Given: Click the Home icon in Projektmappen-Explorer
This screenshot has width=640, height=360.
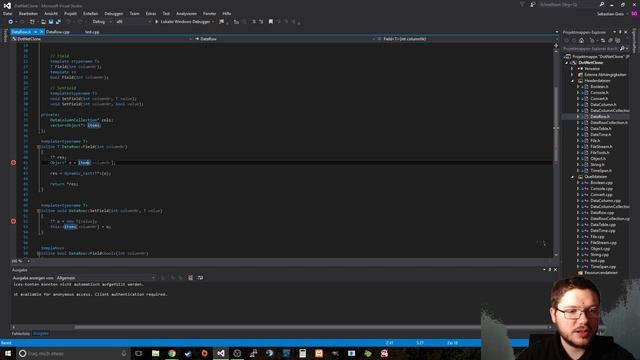Looking at the screenshot, I should point(581,40).
